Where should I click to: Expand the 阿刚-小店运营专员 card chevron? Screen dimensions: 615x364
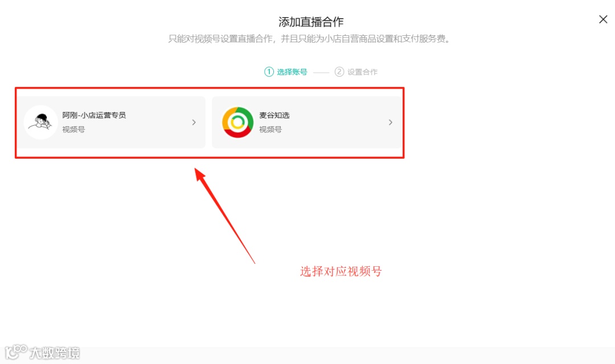(x=194, y=122)
